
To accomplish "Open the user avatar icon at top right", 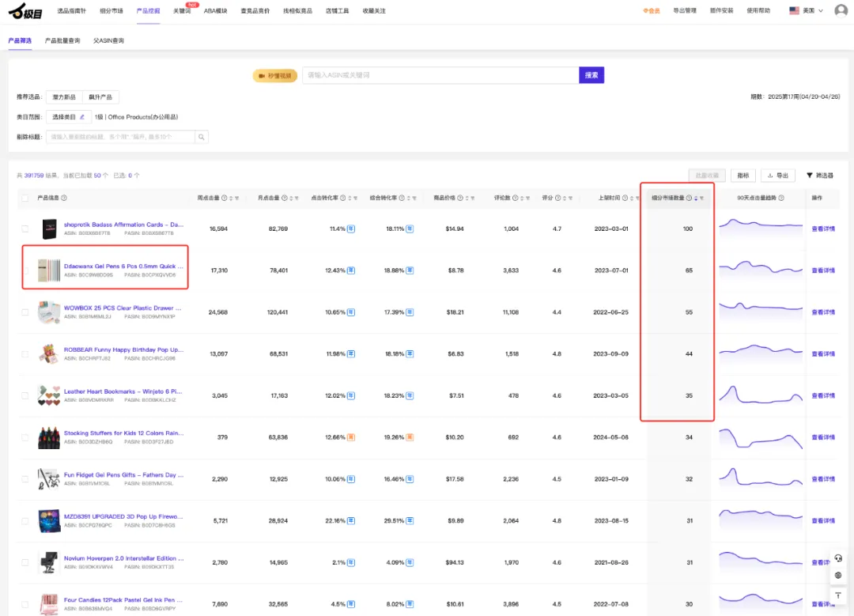I will pyautogui.click(x=841, y=10).
